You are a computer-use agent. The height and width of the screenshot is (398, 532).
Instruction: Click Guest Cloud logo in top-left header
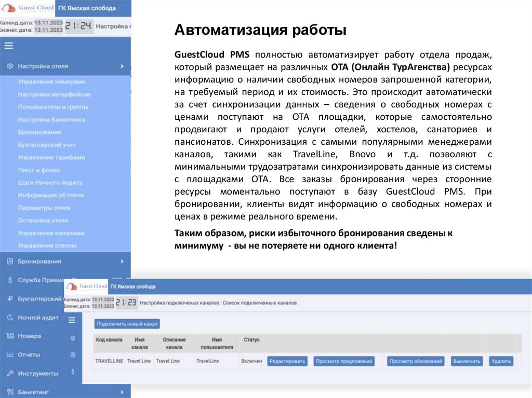click(x=28, y=8)
